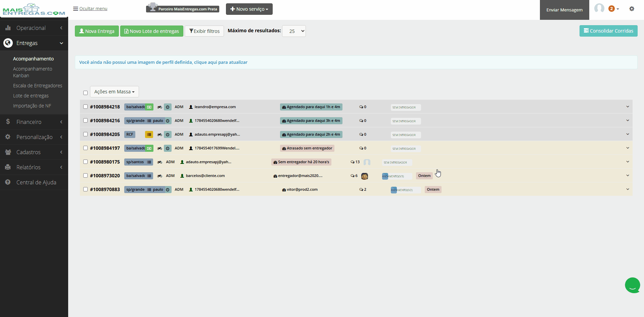Click the notification badge with 2

click(x=611, y=9)
